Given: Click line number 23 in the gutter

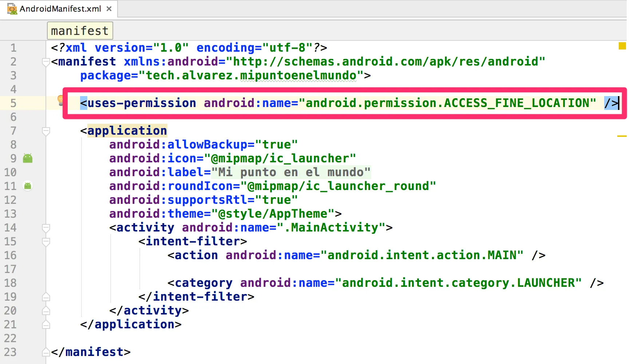Looking at the screenshot, I should point(10,352).
